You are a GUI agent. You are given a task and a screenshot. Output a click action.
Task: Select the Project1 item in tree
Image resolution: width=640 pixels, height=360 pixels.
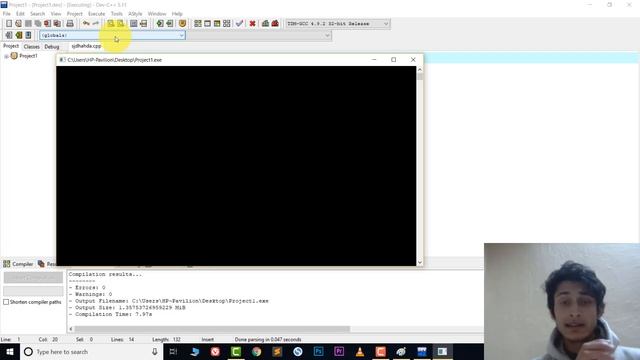28,56
